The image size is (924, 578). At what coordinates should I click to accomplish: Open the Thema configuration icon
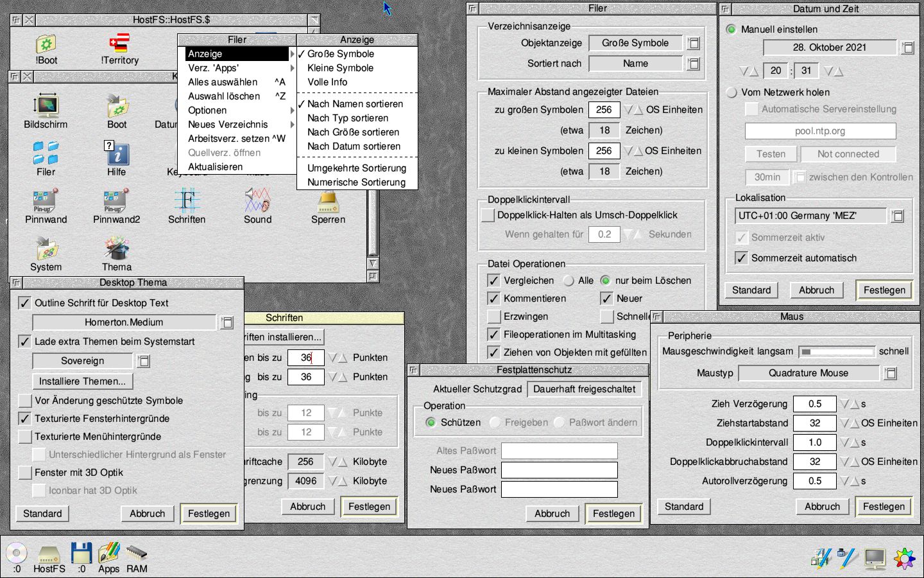click(x=116, y=249)
